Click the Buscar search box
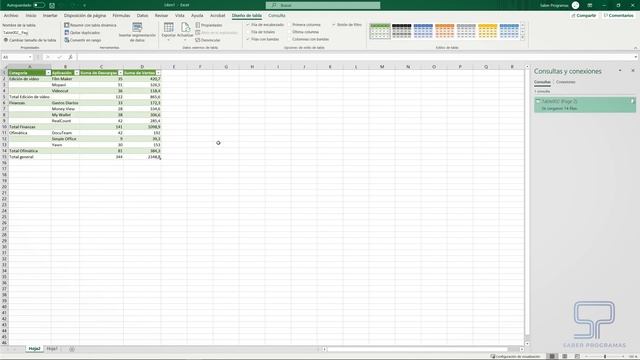The height and width of the screenshot is (360, 640). coord(323,5)
